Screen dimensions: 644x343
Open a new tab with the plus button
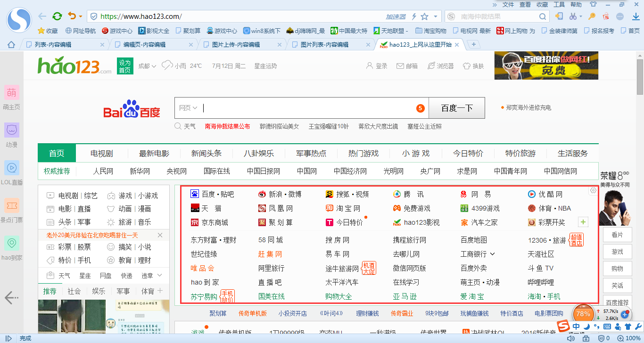473,45
